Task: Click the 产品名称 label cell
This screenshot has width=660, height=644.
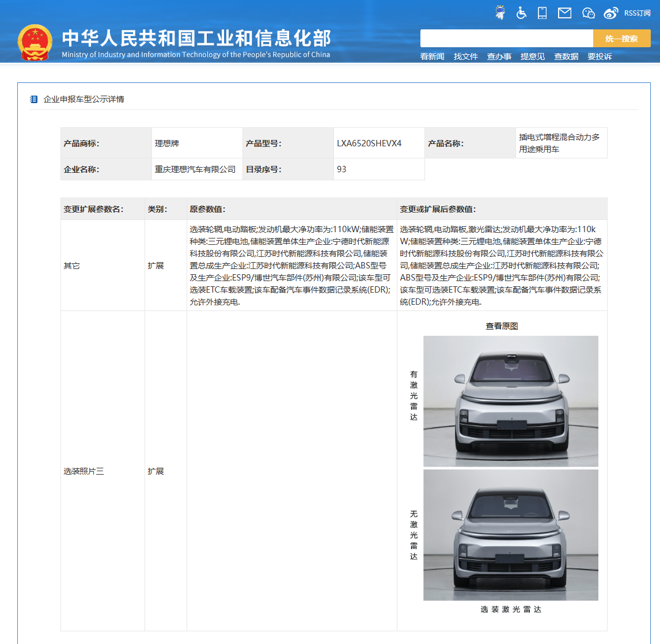Action: (470, 143)
